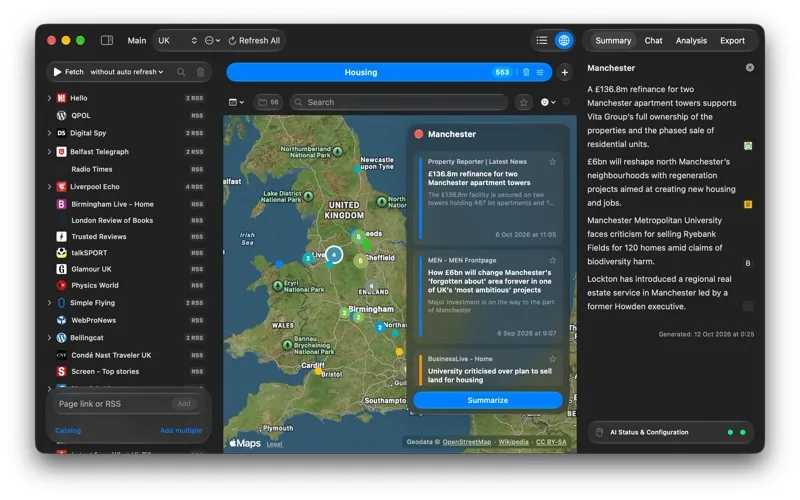Select Birmingham Live - Home feed

point(129,204)
